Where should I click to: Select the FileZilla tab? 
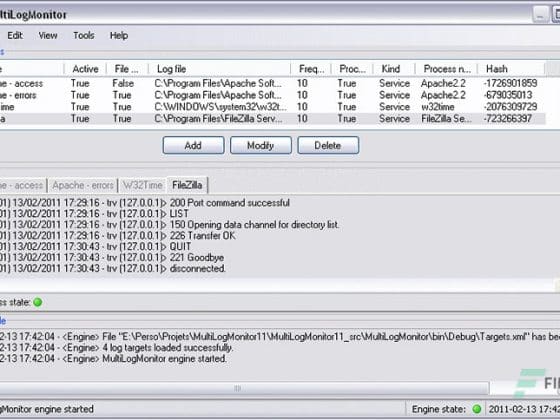coord(187,185)
